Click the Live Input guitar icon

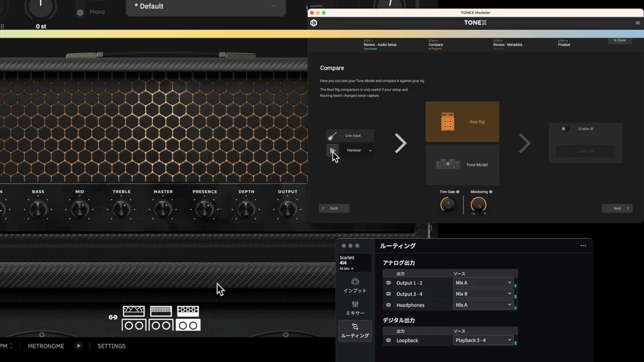332,136
